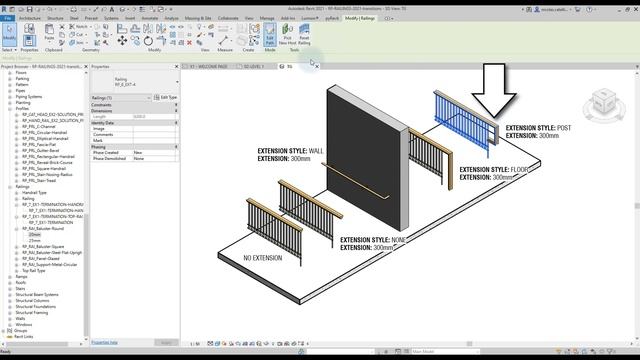The height and width of the screenshot is (360, 640).
Task: Collapse the Phasing properties group
Action: [x=176, y=147]
